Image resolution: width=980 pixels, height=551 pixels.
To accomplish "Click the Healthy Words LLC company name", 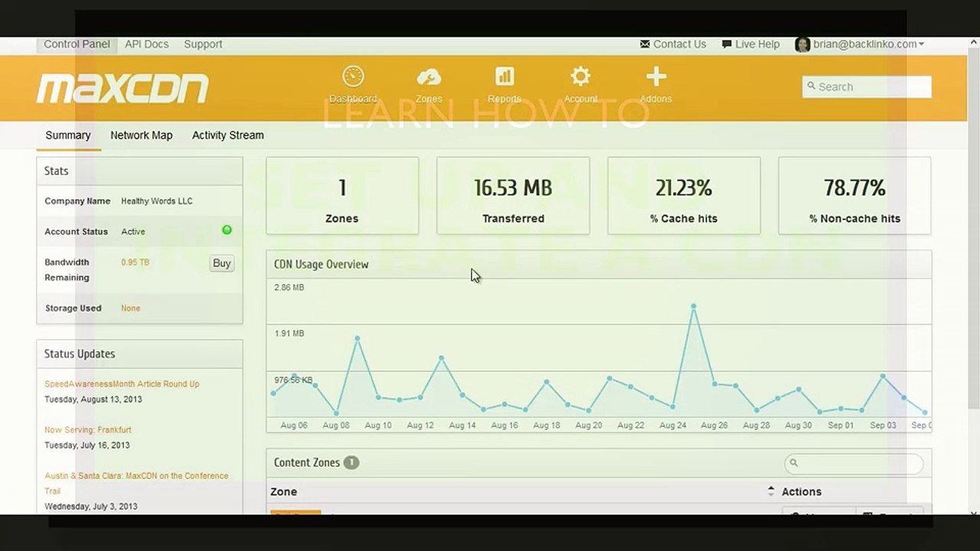I will click(x=157, y=201).
